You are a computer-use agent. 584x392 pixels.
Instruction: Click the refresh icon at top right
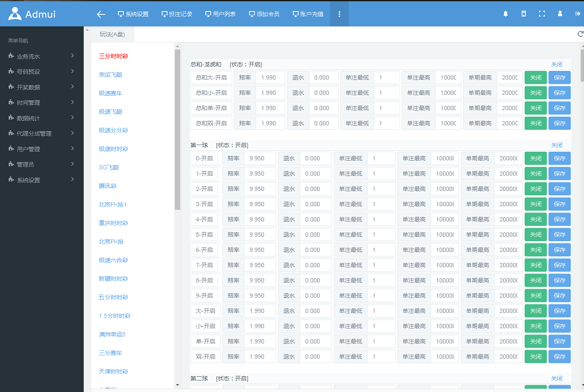[580, 34]
